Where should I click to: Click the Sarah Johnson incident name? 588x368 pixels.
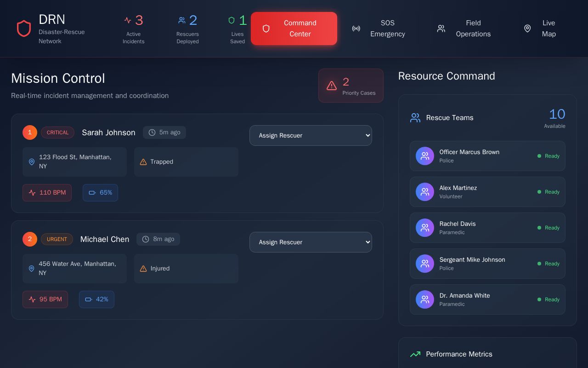click(x=108, y=132)
